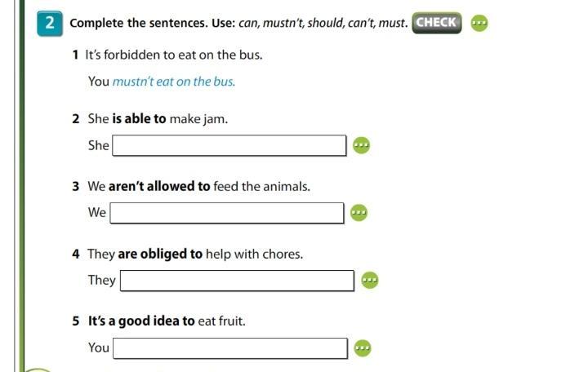The image size is (588, 372).
Task: Select sentence 'We aren't allowed to feed the animals.'
Action: (198, 187)
